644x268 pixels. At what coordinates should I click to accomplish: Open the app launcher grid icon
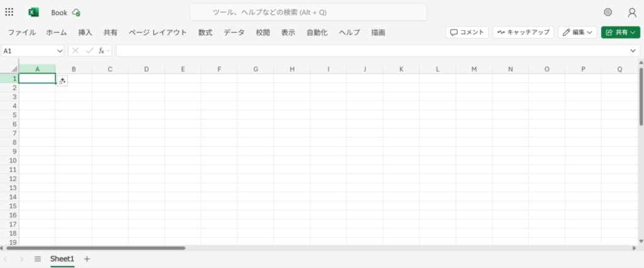pyautogui.click(x=9, y=13)
